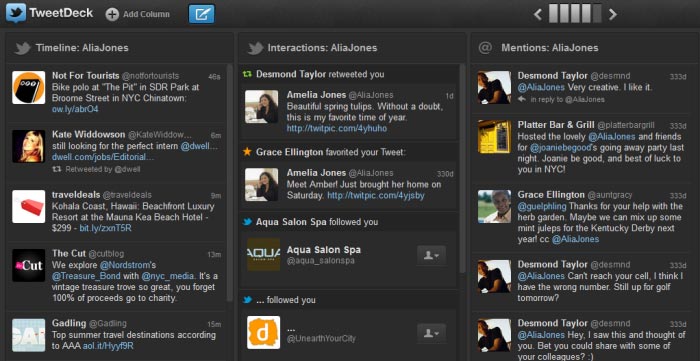Viewport: 700px width, 361px height.
Task: Open the blue compose tweet button
Action: coord(201,14)
